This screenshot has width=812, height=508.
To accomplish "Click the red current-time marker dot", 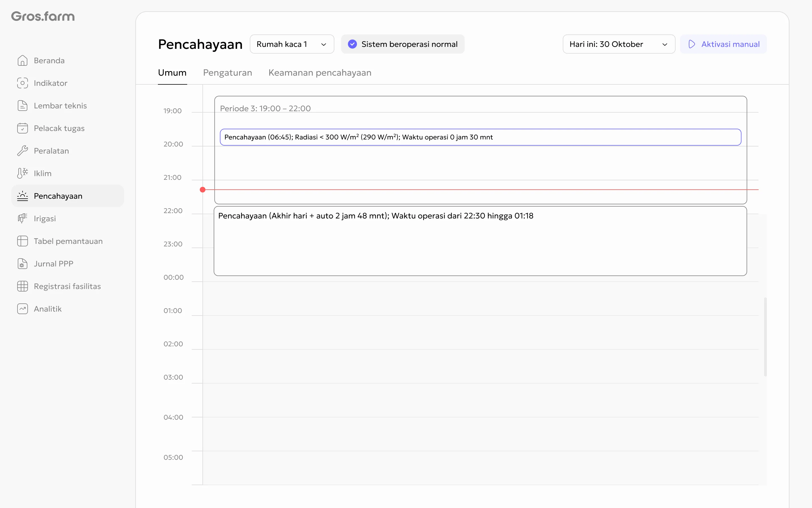I will coord(203,190).
